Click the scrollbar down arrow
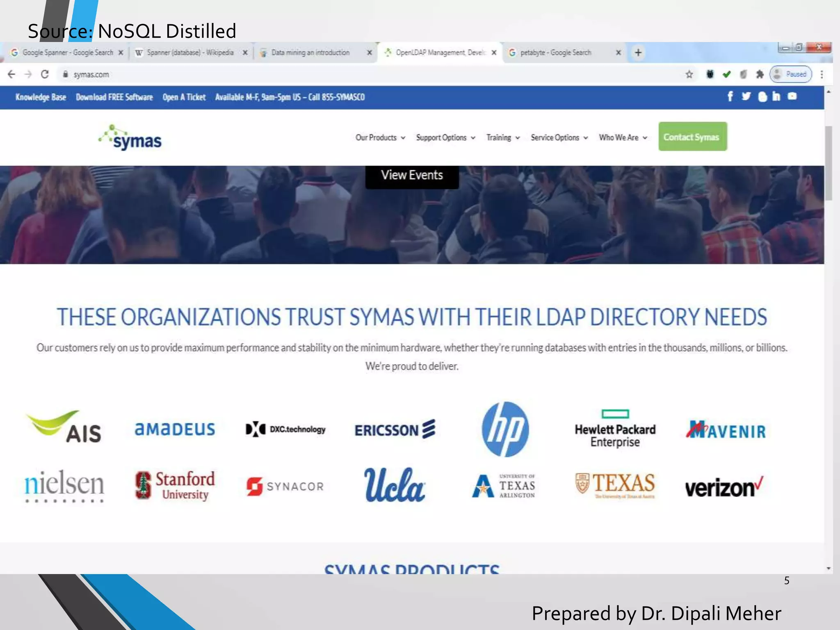 (x=829, y=568)
